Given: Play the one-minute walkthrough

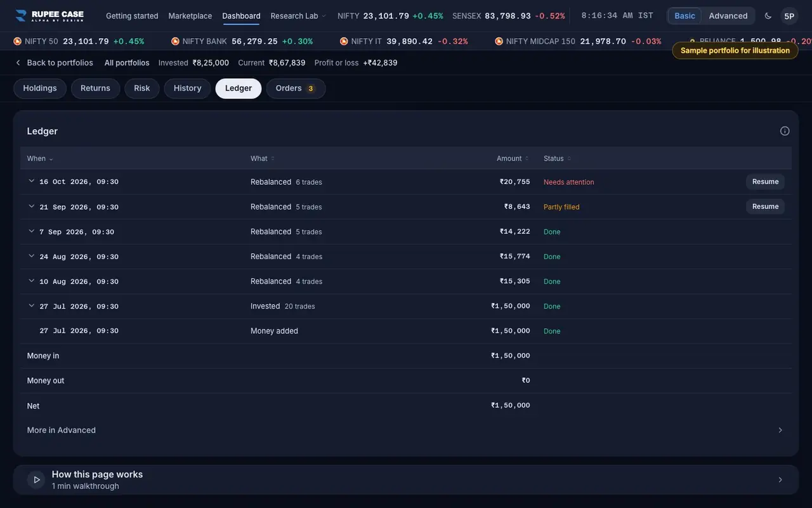Looking at the screenshot, I should click(36, 480).
